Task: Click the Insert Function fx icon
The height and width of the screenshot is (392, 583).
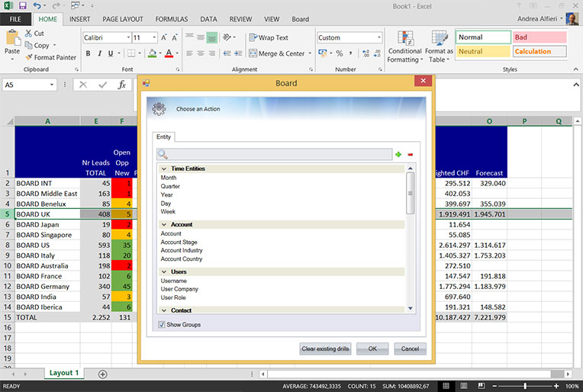Action: click(121, 85)
